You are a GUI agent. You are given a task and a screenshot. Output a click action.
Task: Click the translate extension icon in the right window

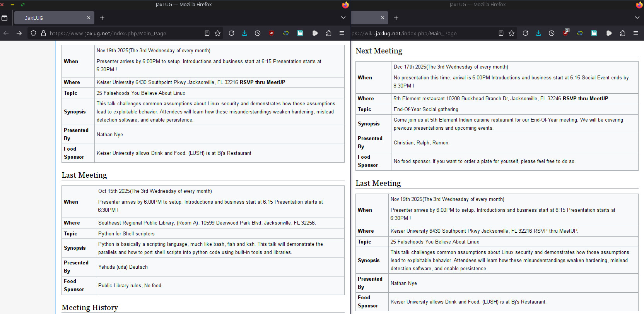pyautogui.click(x=580, y=33)
